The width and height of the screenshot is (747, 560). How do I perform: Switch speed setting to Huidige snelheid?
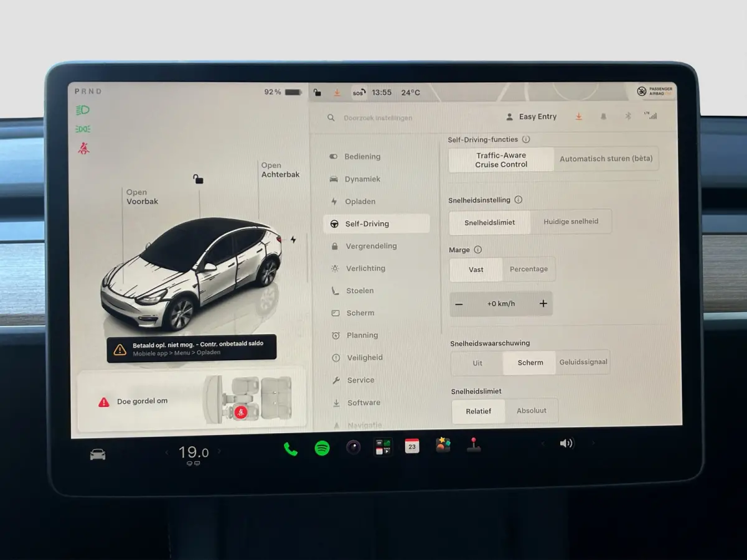click(571, 222)
